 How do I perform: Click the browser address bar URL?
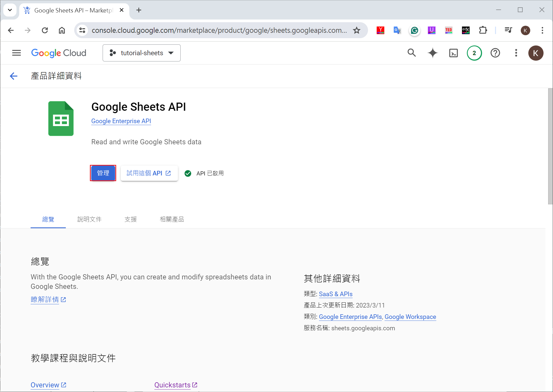coord(219,30)
